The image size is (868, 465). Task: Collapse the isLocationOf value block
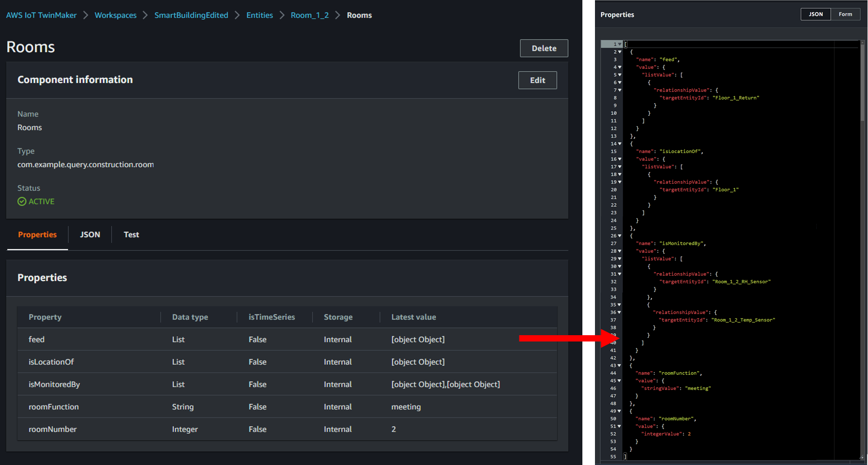click(x=619, y=159)
